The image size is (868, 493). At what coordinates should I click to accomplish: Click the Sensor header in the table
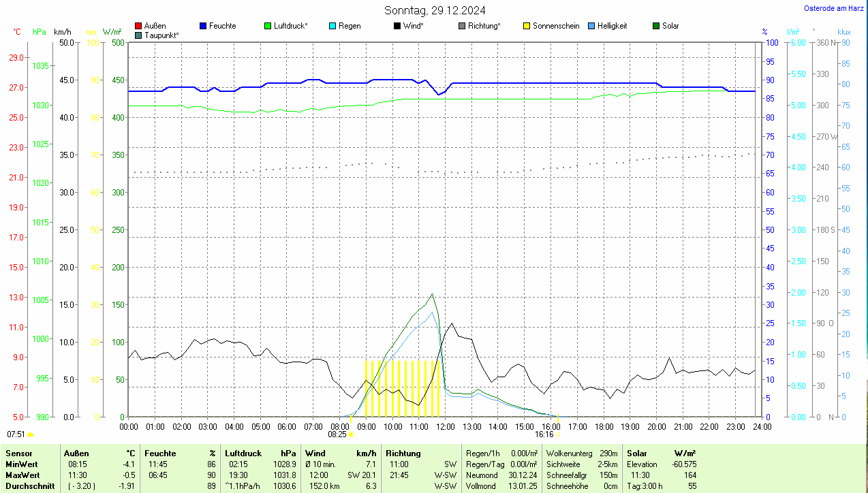[18, 454]
